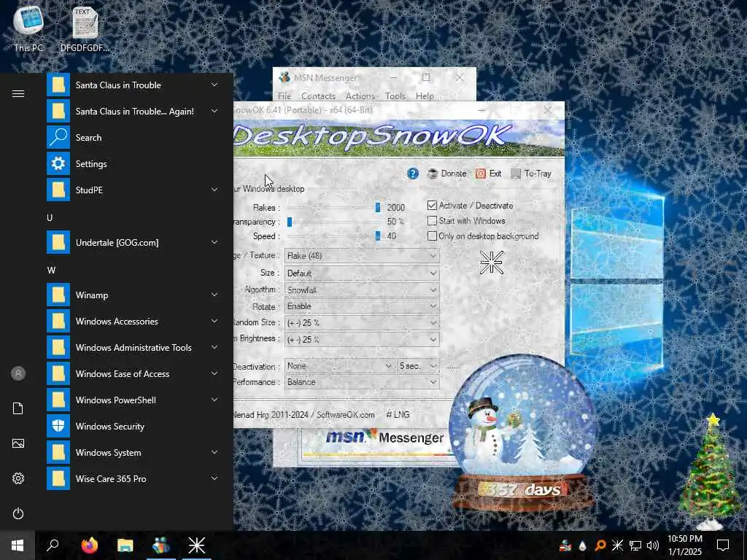Switch to MSN Messenger taskbar button
This screenshot has height=560, width=747.
[161, 545]
